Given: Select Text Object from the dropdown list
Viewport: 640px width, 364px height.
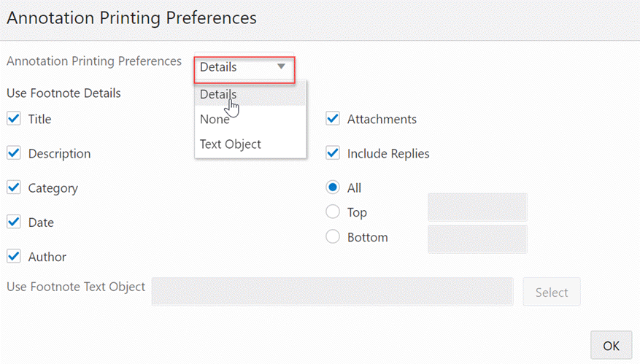Looking at the screenshot, I should pos(230,144).
